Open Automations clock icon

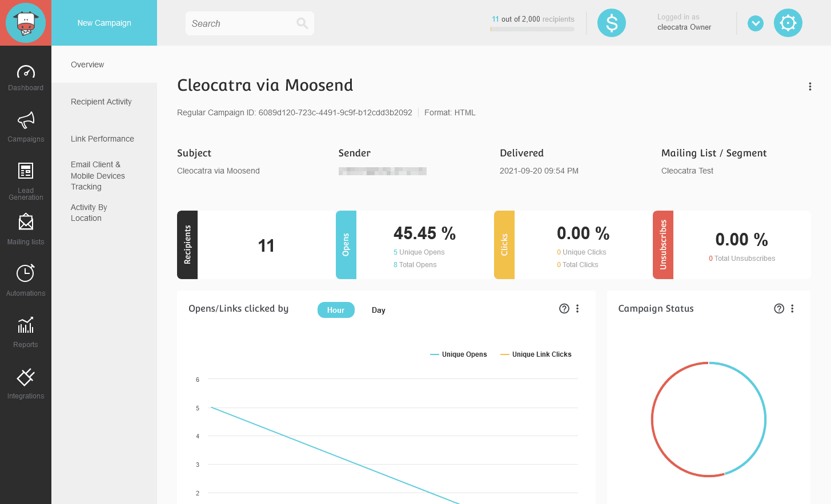(26, 273)
